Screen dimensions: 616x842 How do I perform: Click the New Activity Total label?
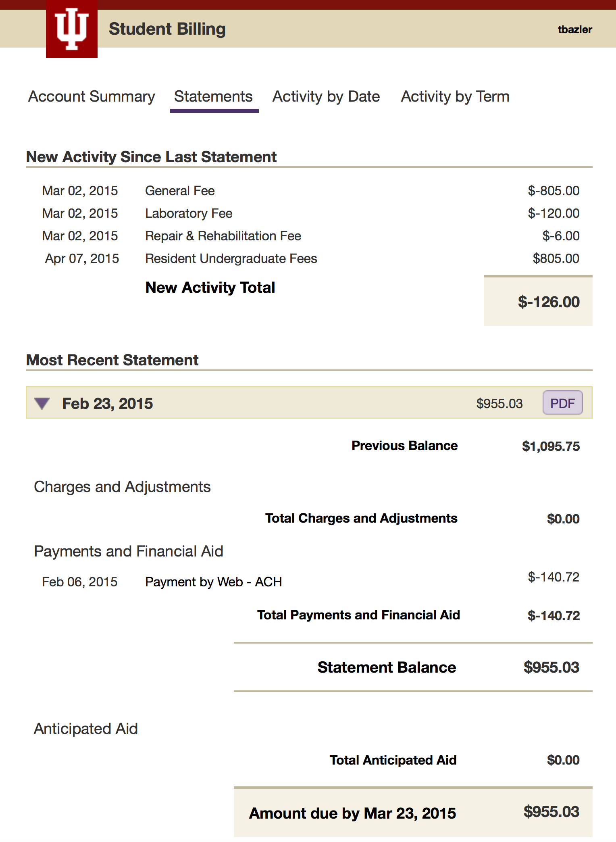click(x=210, y=288)
